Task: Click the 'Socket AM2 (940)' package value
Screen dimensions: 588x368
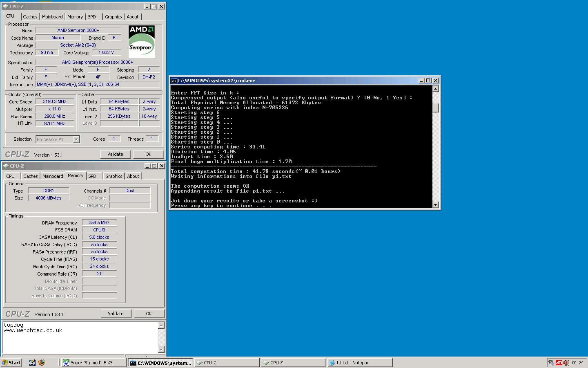Action: click(78, 45)
